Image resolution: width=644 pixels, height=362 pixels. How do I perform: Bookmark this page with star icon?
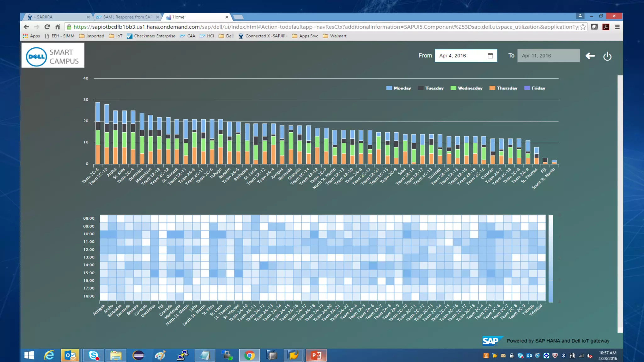(583, 27)
